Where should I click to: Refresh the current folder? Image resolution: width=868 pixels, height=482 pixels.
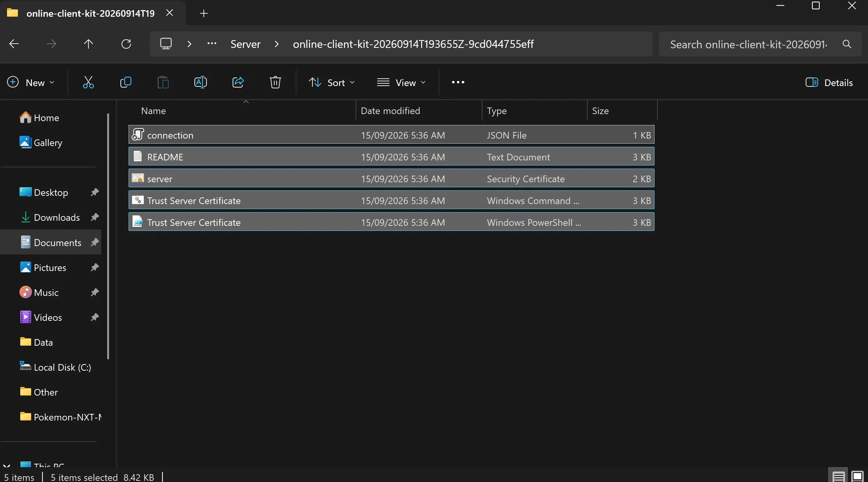click(x=126, y=44)
